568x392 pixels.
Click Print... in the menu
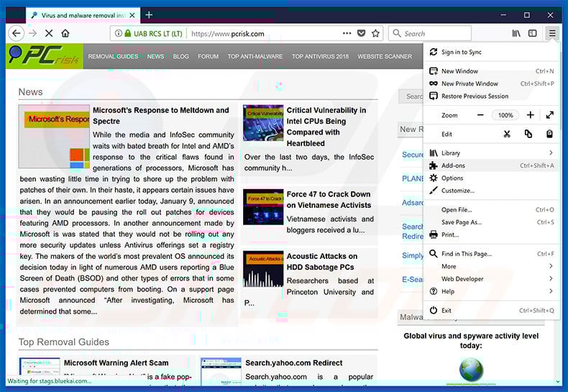click(491, 234)
